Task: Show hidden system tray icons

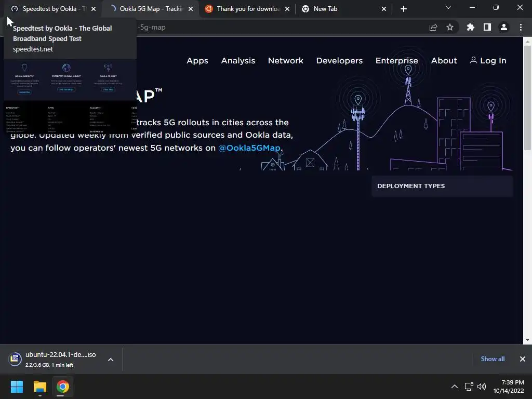Action: point(454,387)
